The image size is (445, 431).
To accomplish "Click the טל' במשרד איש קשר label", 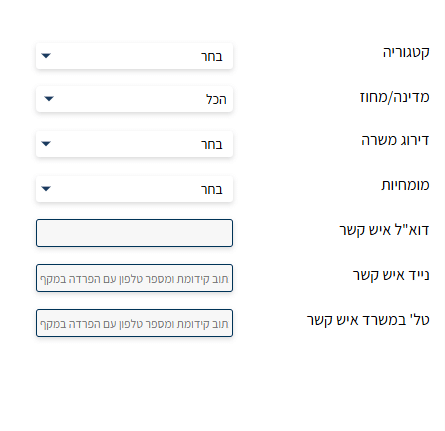I will coord(368,320).
